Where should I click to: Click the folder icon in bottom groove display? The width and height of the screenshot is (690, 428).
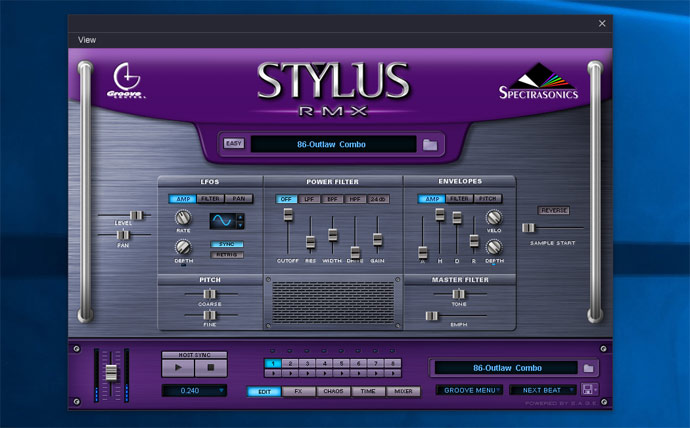[x=589, y=368]
